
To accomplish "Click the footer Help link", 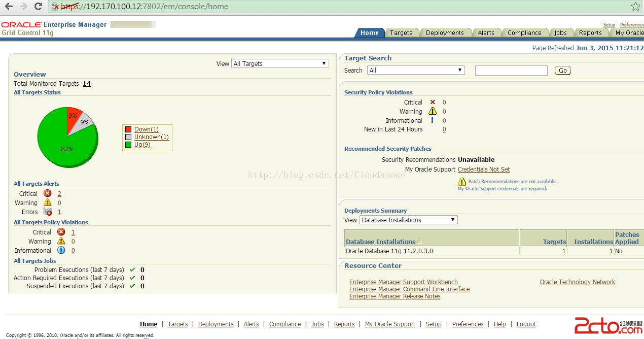I will pos(499,324).
